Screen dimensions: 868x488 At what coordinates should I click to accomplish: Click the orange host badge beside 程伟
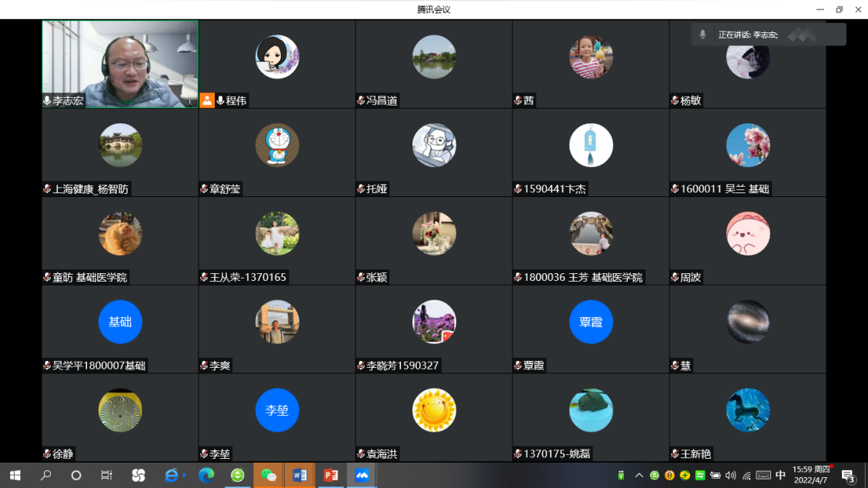207,100
